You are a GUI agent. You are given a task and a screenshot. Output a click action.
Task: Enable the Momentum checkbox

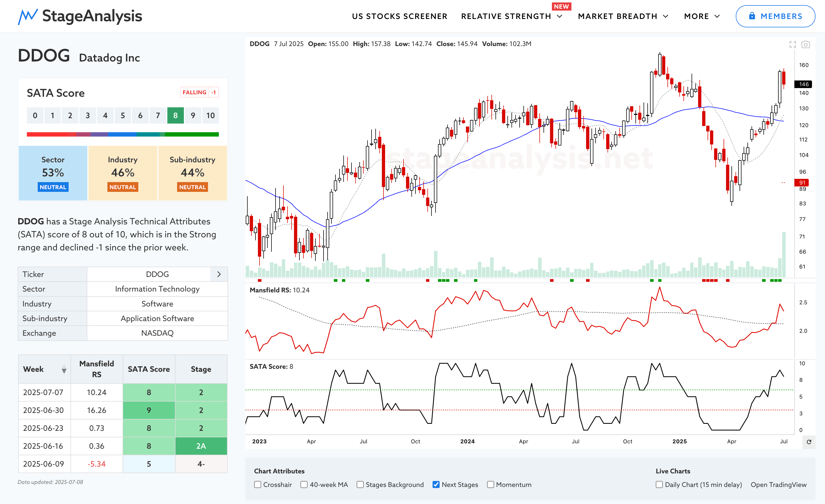click(x=491, y=484)
